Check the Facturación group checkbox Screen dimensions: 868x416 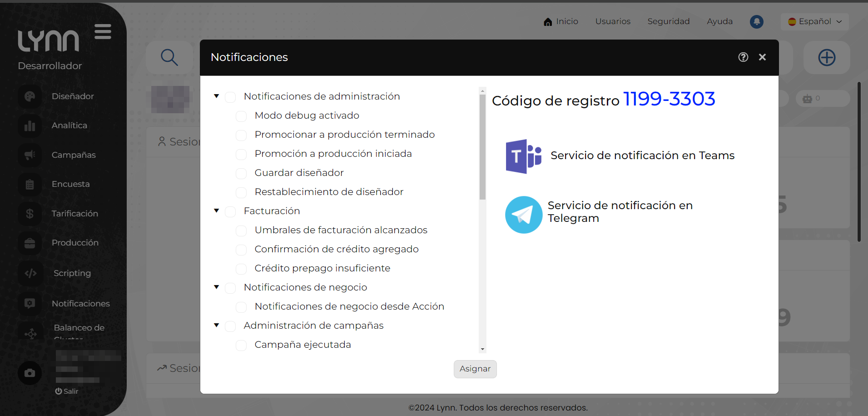(x=230, y=211)
